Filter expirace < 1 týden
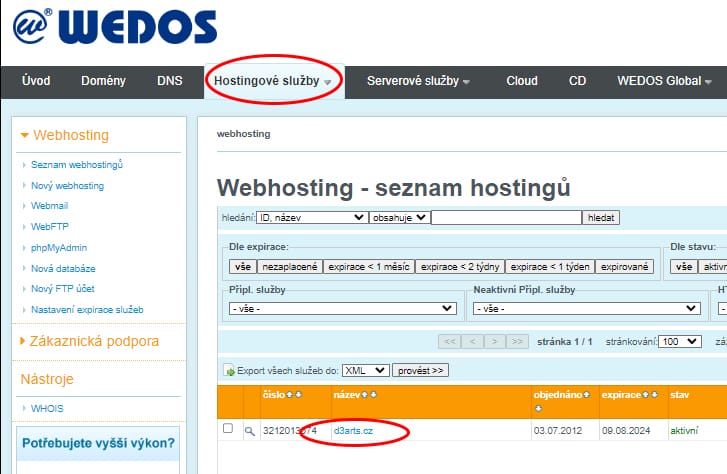 pos(550,267)
